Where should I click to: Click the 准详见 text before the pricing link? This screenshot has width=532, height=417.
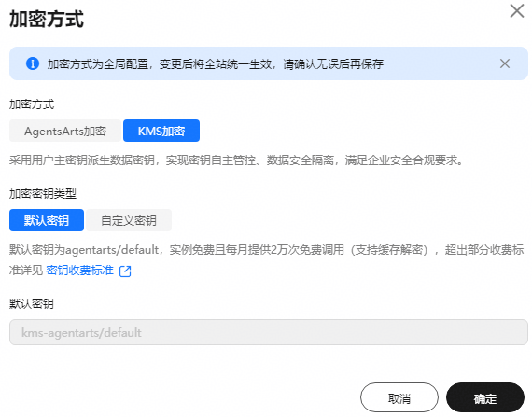point(26,271)
